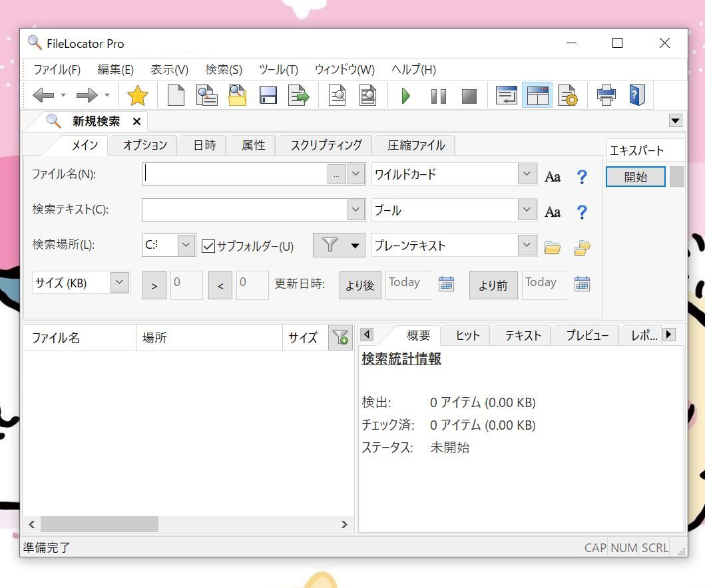
Task: Save search using the floppy disk icon
Action: 268,95
